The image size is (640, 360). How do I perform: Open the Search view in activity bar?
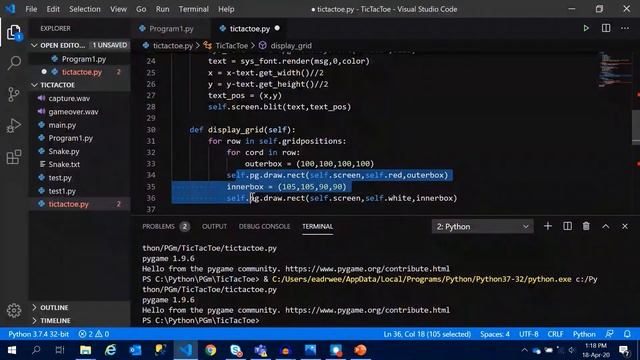14,63
